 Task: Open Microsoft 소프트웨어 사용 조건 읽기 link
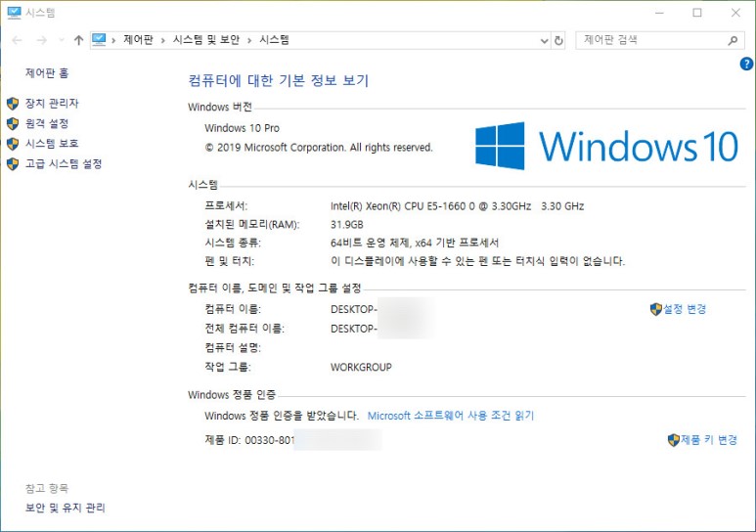[451, 416]
